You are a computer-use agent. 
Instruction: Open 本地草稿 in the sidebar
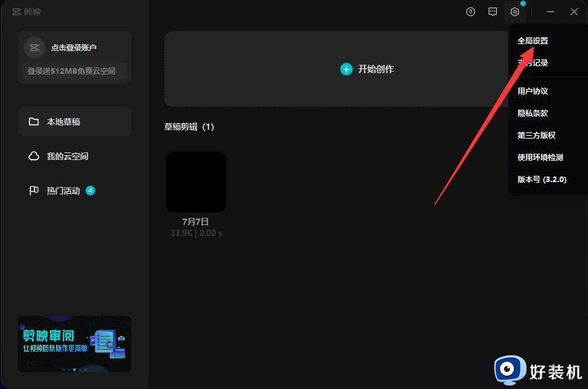(x=75, y=121)
